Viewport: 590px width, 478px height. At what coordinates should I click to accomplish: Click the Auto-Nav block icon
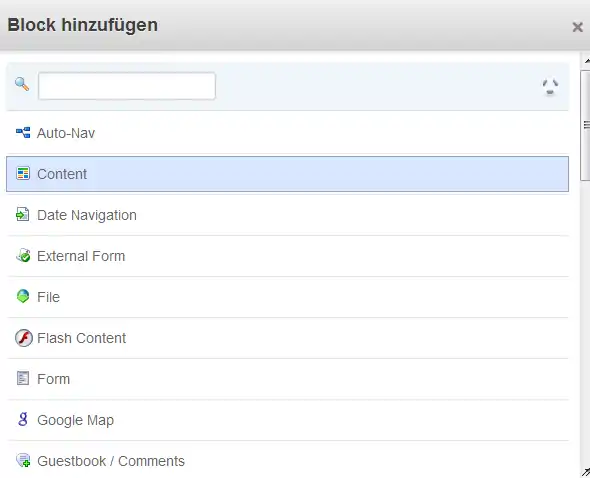[x=23, y=132]
